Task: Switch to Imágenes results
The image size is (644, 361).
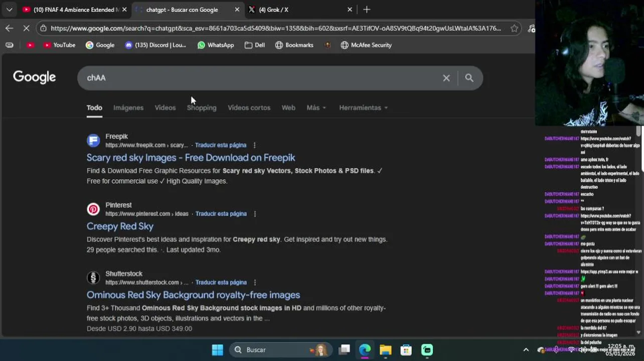Action: [128, 108]
